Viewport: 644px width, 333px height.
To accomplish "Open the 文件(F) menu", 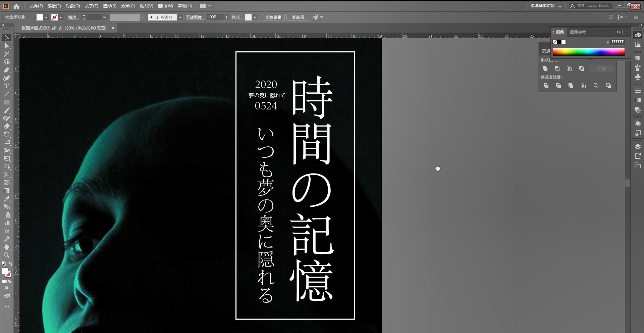I will 36,6.
